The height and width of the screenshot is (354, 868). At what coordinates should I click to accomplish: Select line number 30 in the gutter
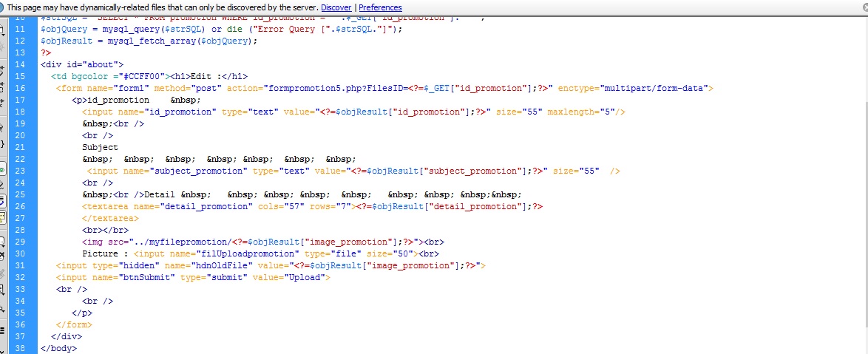coord(20,254)
